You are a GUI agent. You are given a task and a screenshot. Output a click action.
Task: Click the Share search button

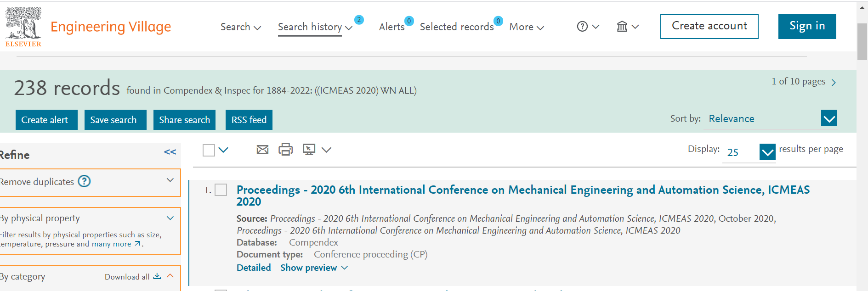coord(184,120)
